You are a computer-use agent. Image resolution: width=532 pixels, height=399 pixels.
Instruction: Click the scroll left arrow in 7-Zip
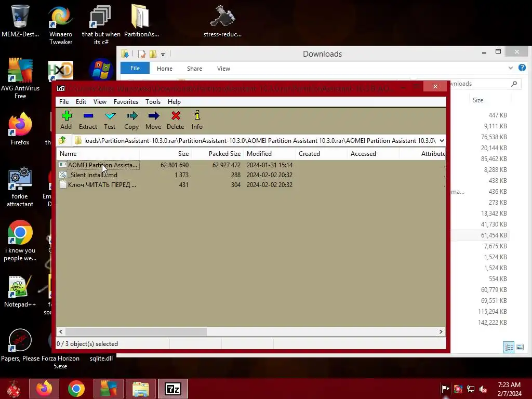pyautogui.click(x=61, y=331)
